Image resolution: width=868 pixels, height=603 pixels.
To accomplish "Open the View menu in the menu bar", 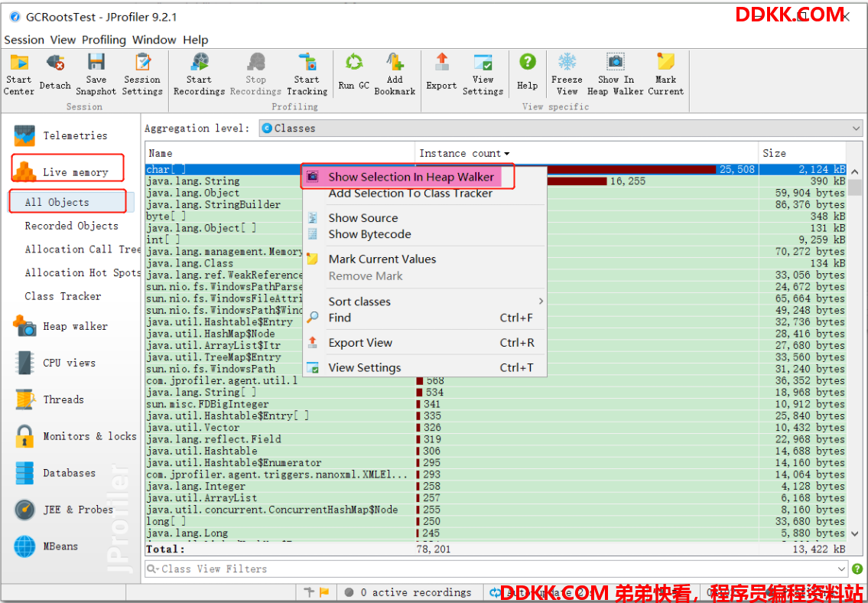I will click(63, 40).
